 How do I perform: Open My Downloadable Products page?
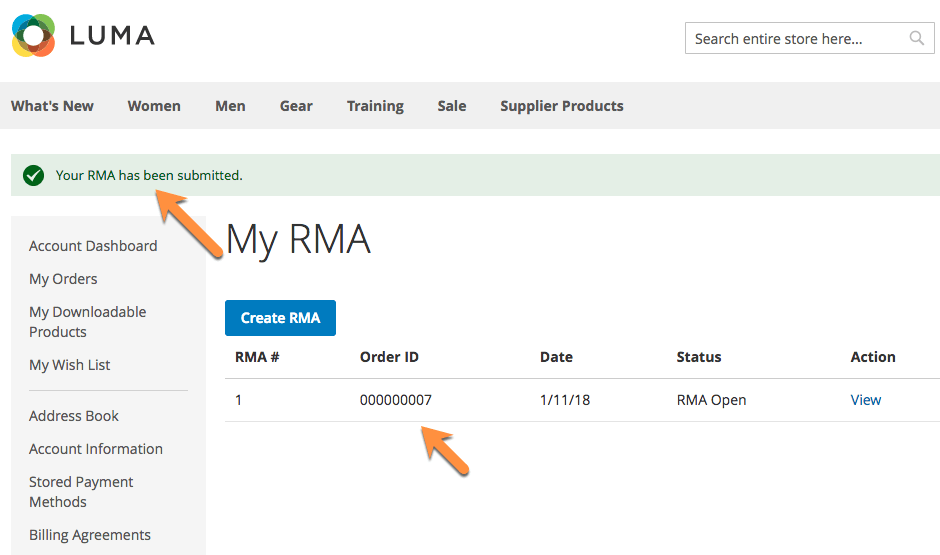tap(87, 322)
